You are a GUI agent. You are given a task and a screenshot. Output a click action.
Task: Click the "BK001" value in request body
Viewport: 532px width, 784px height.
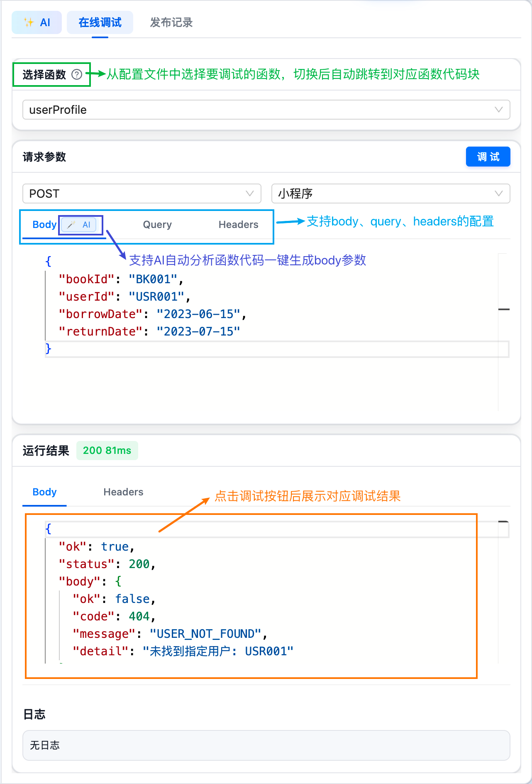point(153,279)
